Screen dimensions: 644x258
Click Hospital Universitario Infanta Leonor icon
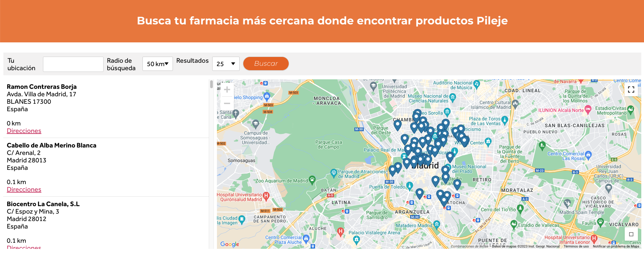tap(594, 239)
